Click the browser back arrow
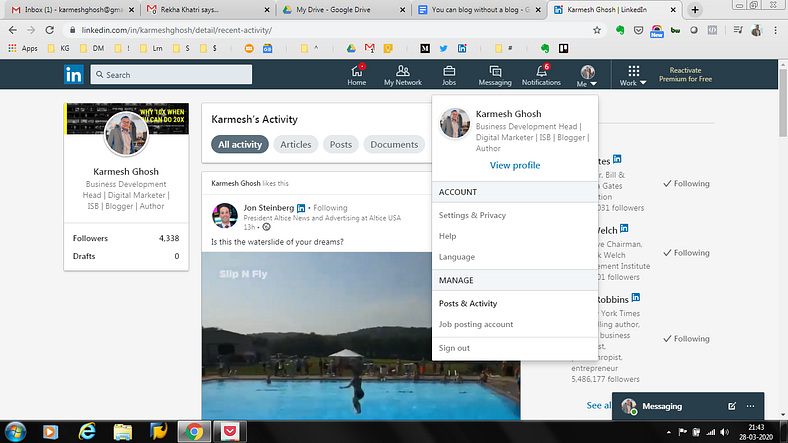 (13, 30)
